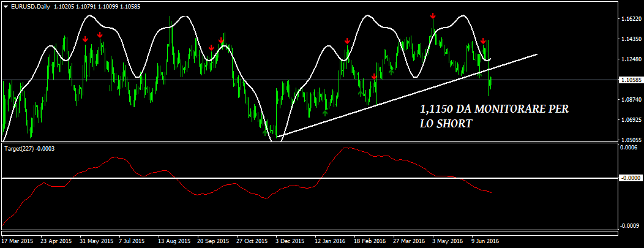Click the red arrow below the trendline near Feb 2016
The image size is (644, 248).
(x=374, y=77)
